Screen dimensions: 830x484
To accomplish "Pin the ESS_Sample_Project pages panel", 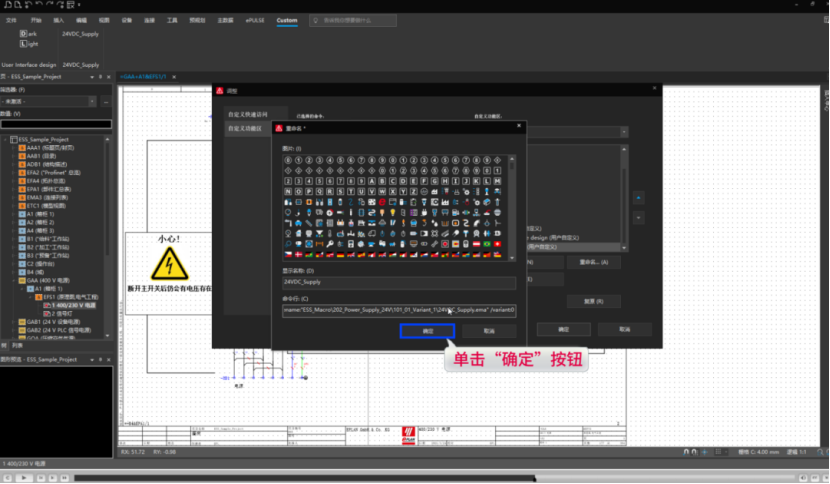I will [100, 77].
